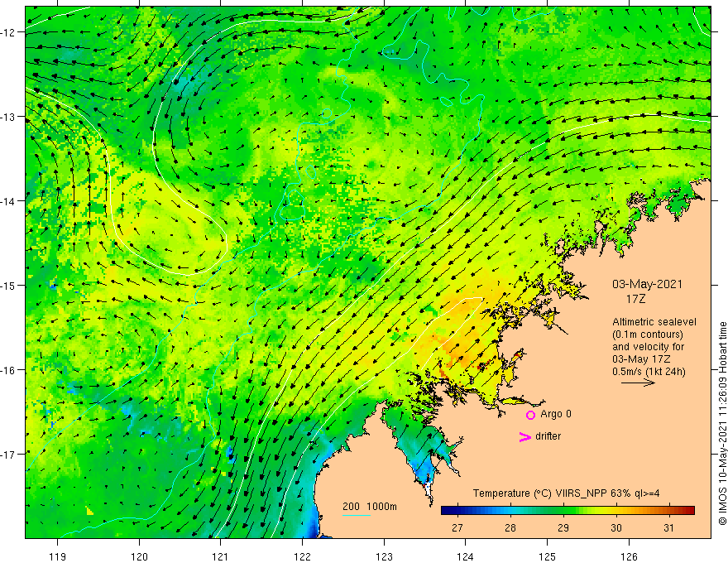Click the "03-May-2021" date text
The image size is (728, 563).
click(x=647, y=284)
